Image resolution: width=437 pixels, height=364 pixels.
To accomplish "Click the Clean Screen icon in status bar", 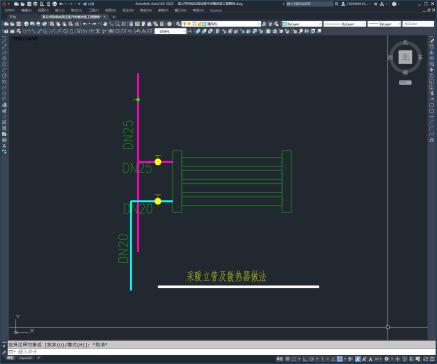I will coord(425,359).
